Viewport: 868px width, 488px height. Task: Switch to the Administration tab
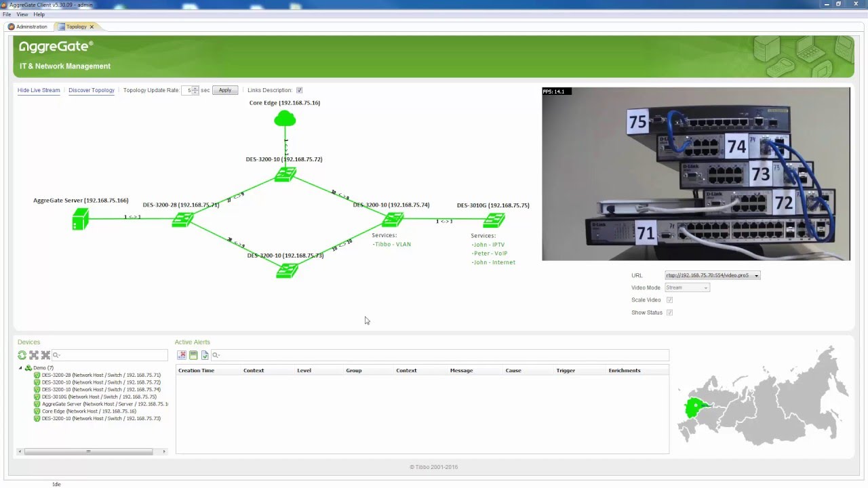28,27
